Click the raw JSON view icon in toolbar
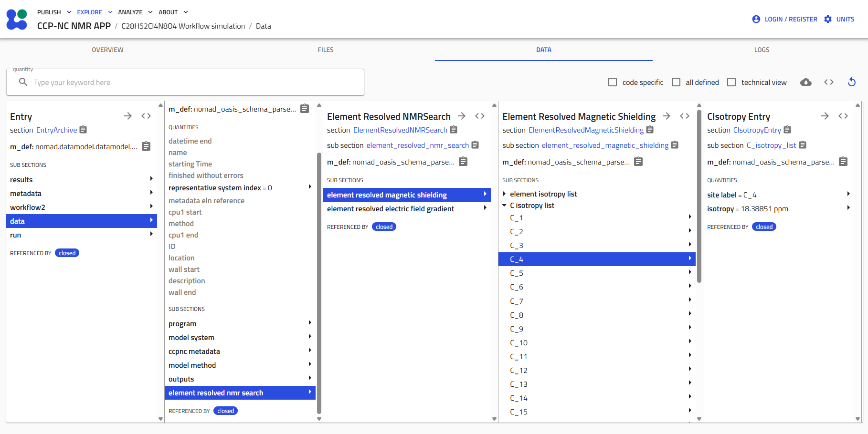This screenshot has width=868, height=434. 829,82
